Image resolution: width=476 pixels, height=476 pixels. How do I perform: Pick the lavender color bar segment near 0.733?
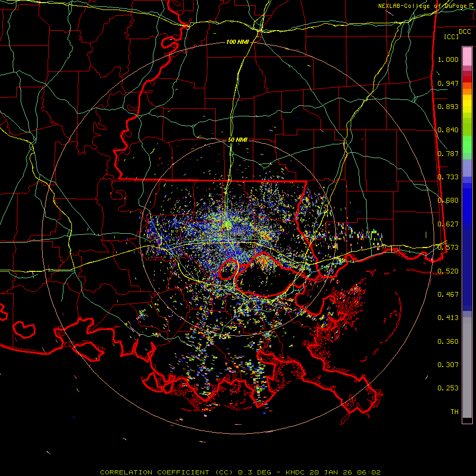pyautogui.click(x=467, y=168)
